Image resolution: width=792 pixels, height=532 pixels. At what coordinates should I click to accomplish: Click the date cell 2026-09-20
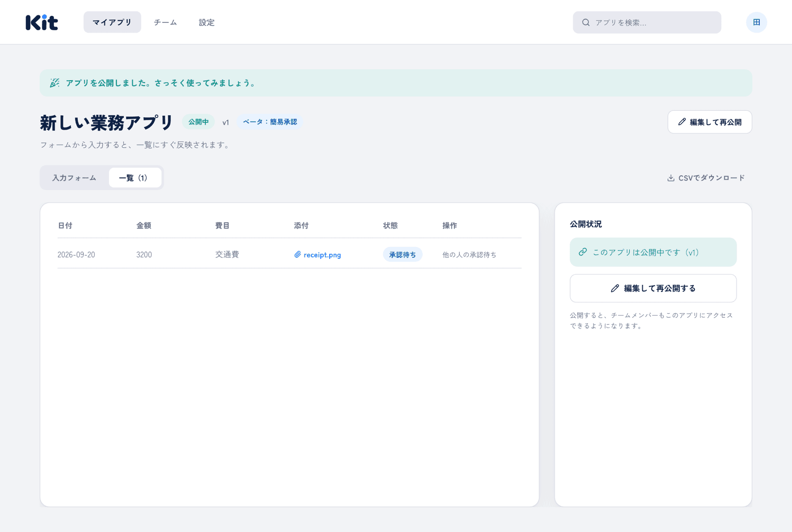[x=76, y=254]
